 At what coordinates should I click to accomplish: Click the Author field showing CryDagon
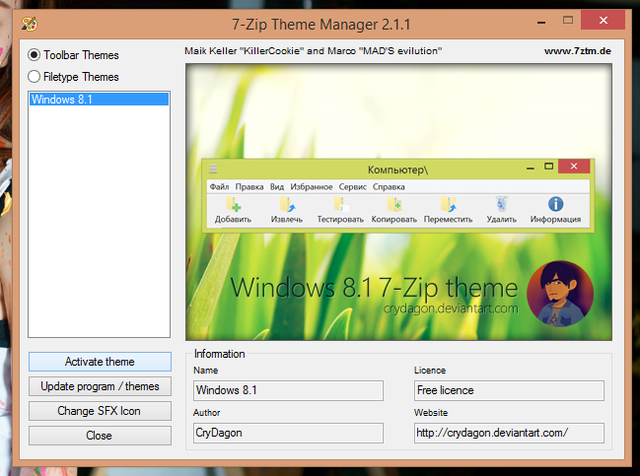click(x=288, y=433)
